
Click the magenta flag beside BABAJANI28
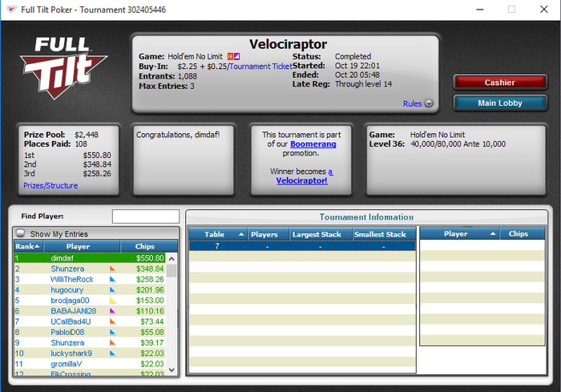click(112, 311)
